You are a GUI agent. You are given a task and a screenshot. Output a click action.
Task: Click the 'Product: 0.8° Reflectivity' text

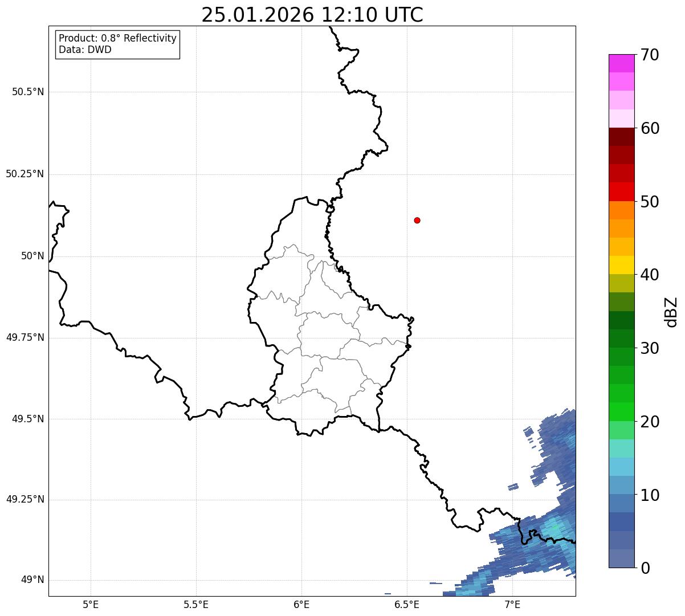pos(118,38)
